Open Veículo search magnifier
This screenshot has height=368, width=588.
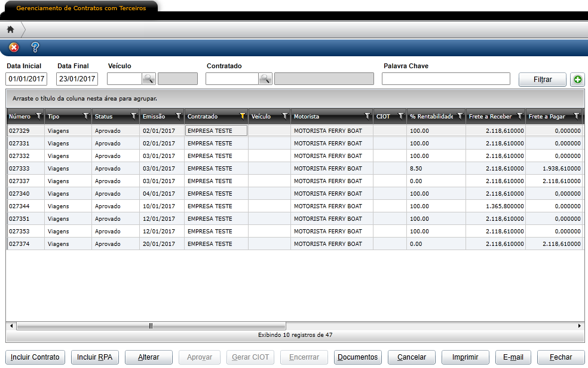tap(149, 79)
